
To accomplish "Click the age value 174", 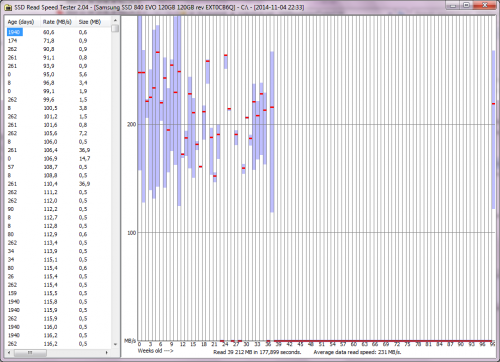I will tap(12, 41).
